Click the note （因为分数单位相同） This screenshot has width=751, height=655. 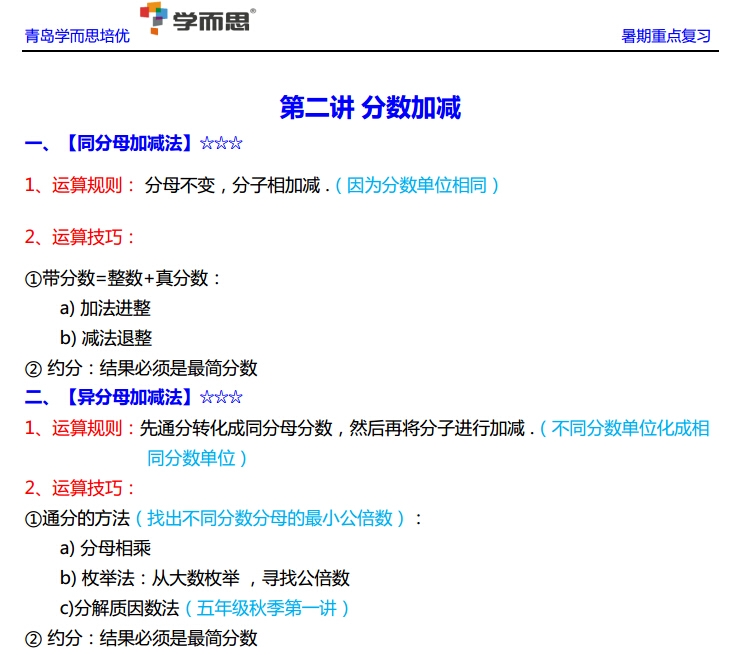coord(417,185)
